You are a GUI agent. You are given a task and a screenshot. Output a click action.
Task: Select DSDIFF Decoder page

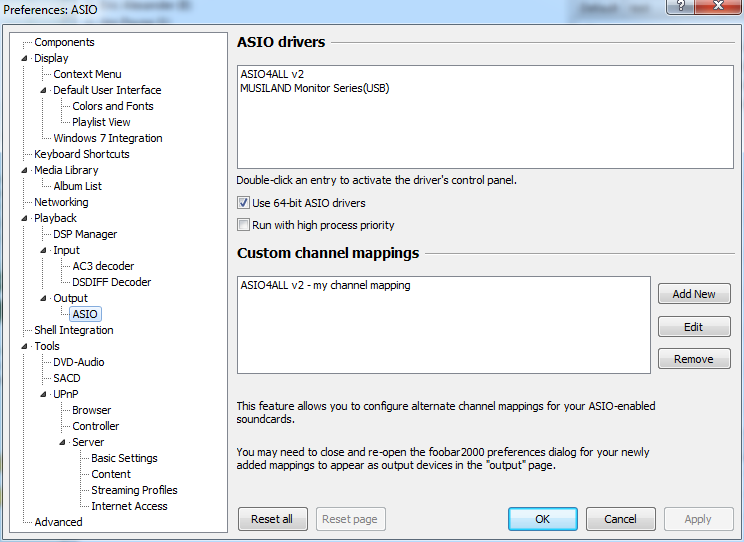[x=112, y=282]
